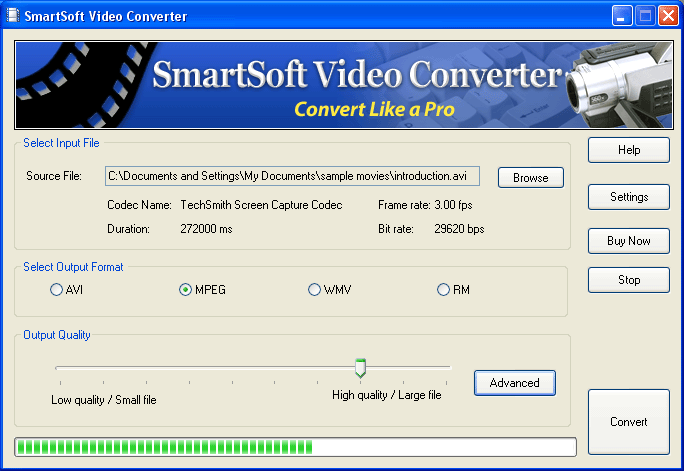
Task: Click the 'Codec Name:' label
Action: pos(139,205)
